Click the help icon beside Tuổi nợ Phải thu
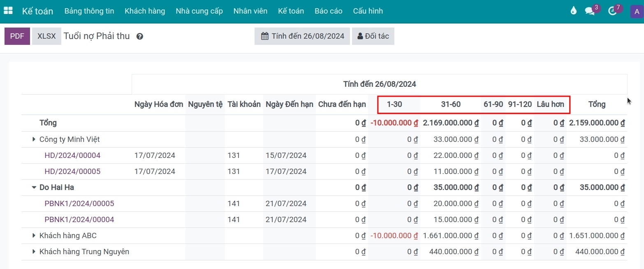 140,36
